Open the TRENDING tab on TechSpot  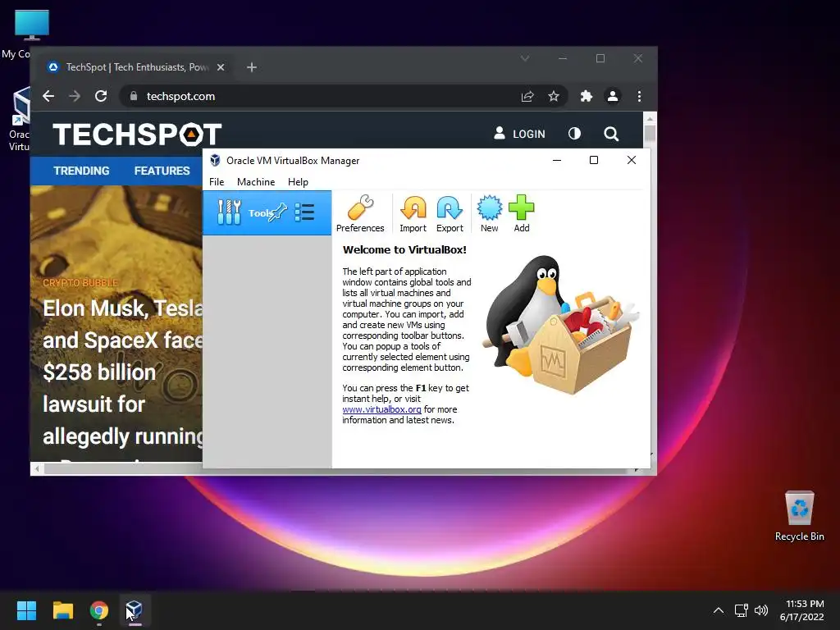(81, 171)
